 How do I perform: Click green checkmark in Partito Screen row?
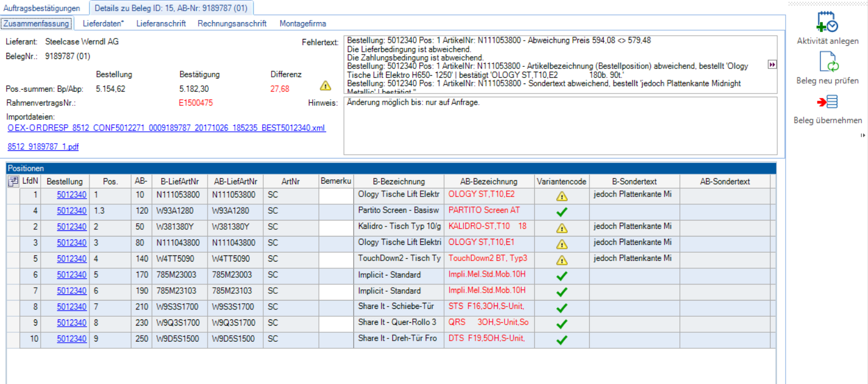pyautogui.click(x=561, y=211)
